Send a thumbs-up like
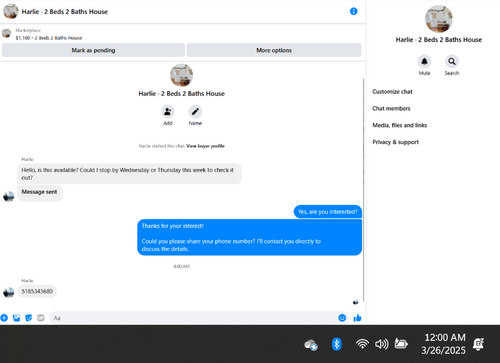 point(357,318)
